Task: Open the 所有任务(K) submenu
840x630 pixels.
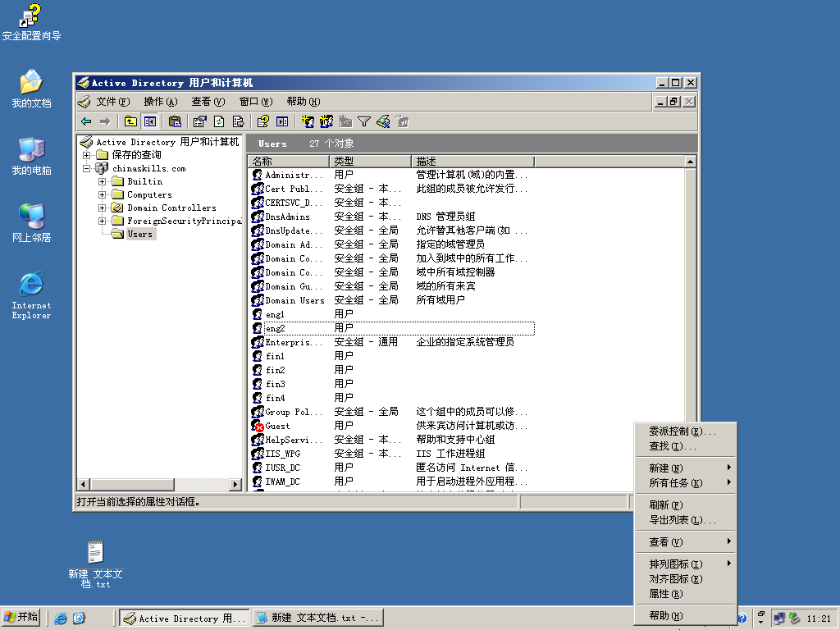Action: [685, 482]
